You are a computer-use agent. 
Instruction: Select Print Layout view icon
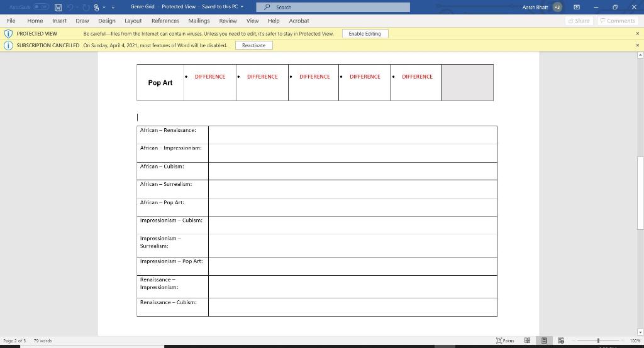click(x=544, y=340)
